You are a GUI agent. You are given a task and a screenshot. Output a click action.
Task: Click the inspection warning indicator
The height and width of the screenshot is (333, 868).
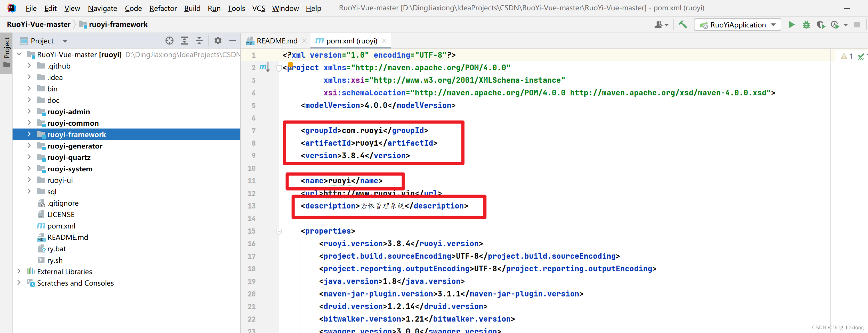point(846,56)
